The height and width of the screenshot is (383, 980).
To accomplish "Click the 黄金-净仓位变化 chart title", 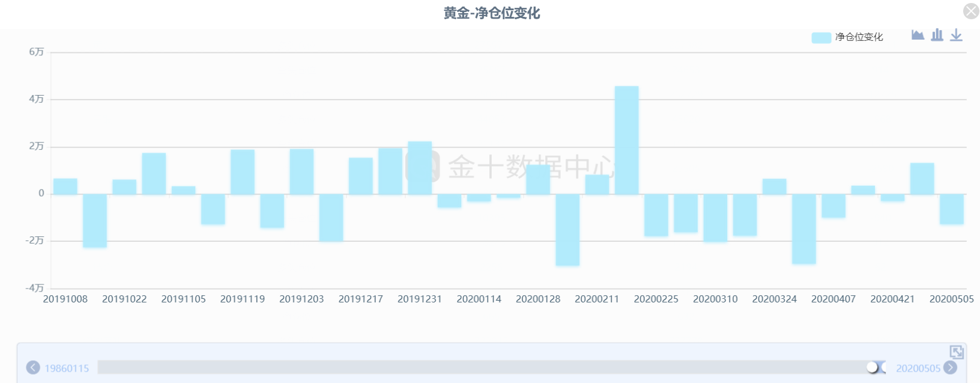I will [x=491, y=13].
